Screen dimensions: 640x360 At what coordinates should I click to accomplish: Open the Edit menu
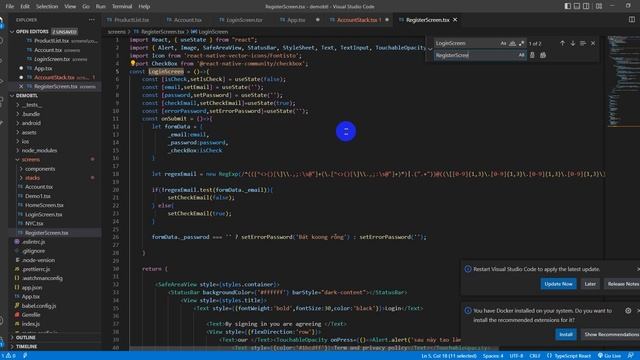pyautogui.click(x=25, y=7)
